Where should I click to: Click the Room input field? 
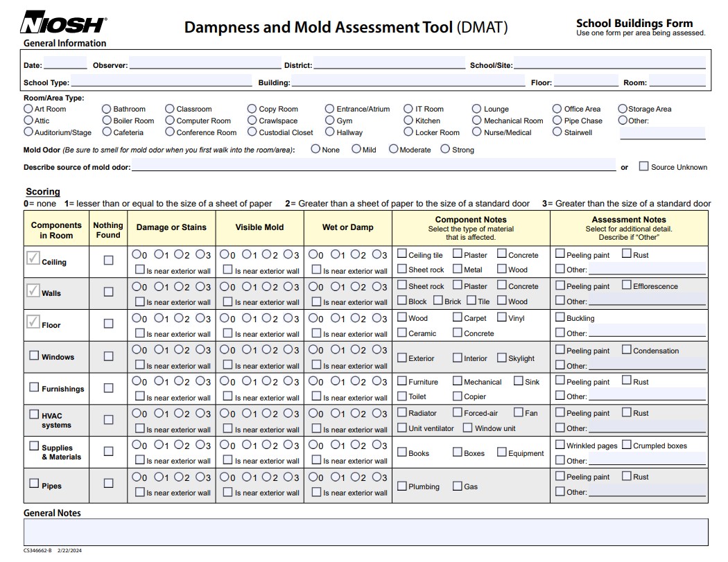point(677,81)
